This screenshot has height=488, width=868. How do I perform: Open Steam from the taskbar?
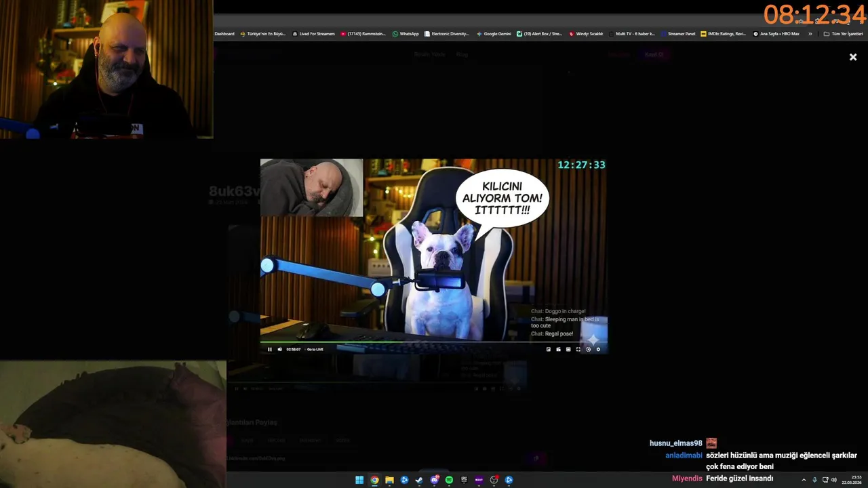coord(419,480)
